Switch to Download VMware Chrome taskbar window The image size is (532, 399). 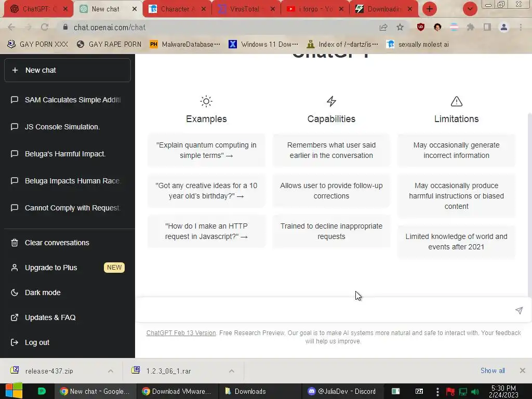(x=177, y=391)
